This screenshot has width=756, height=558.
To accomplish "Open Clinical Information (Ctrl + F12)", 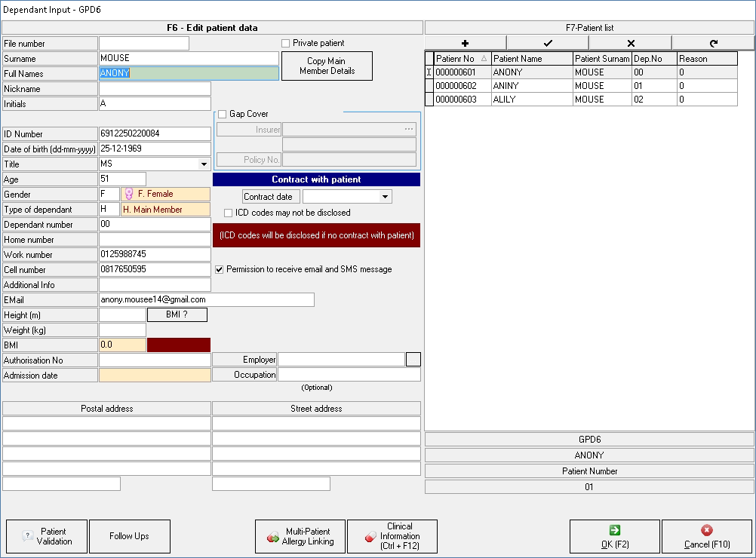I will pos(392,536).
